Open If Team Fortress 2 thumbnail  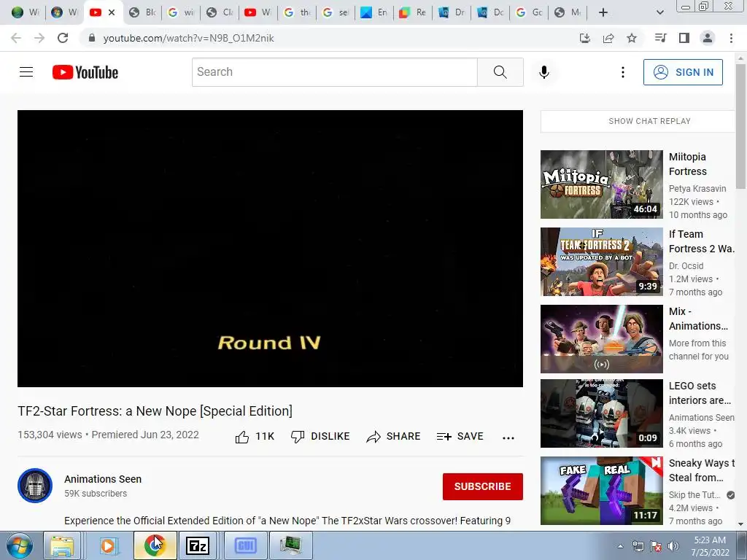[601, 262]
